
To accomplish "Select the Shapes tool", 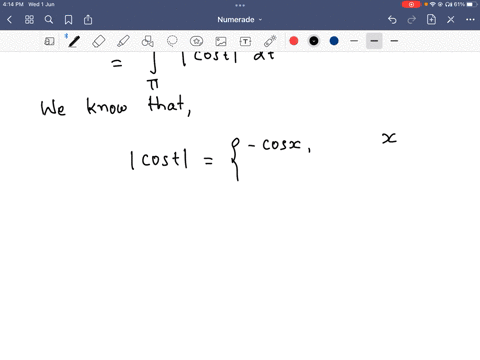I will pyautogui.click(x=148, y=41).
